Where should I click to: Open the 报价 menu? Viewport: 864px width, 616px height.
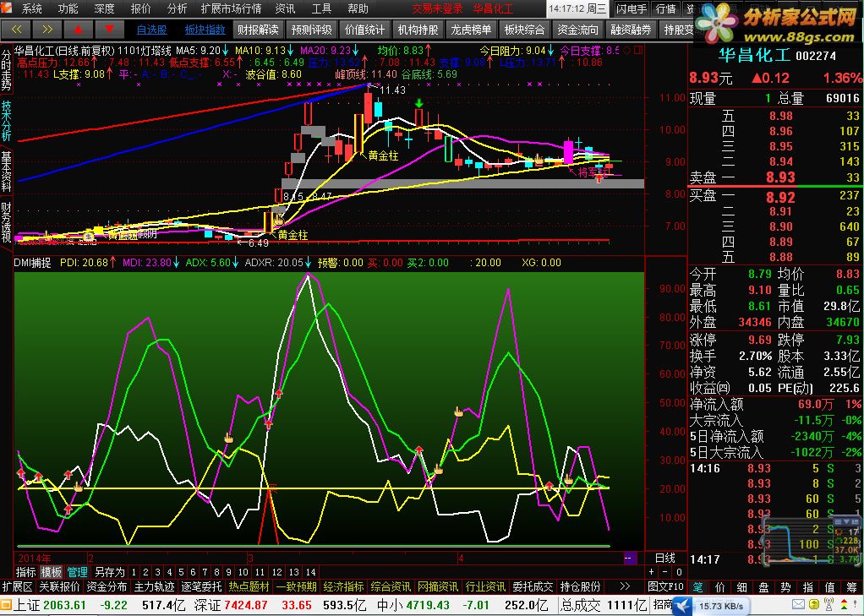[x=141, y=8]
